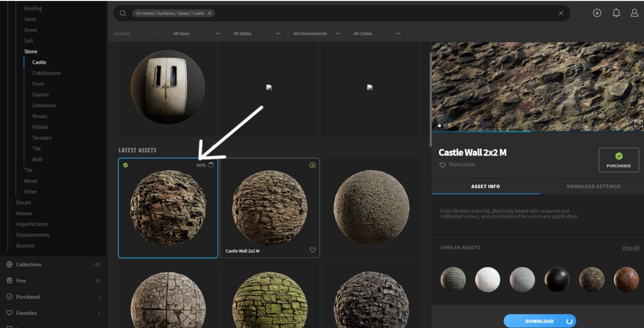Open the metal cabinet doors asset thumbnail
Viewport: 644px width, 328px height.
[168, 87]
